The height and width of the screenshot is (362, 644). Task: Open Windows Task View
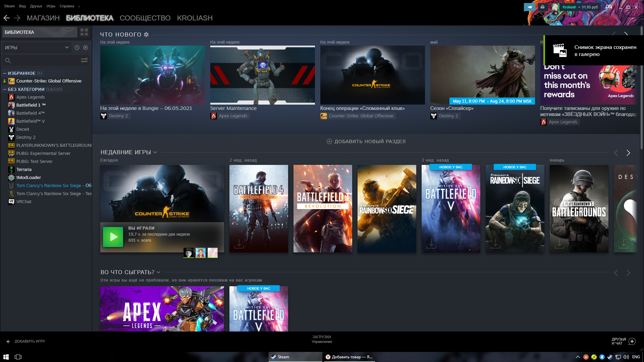(x=18, y=357)
